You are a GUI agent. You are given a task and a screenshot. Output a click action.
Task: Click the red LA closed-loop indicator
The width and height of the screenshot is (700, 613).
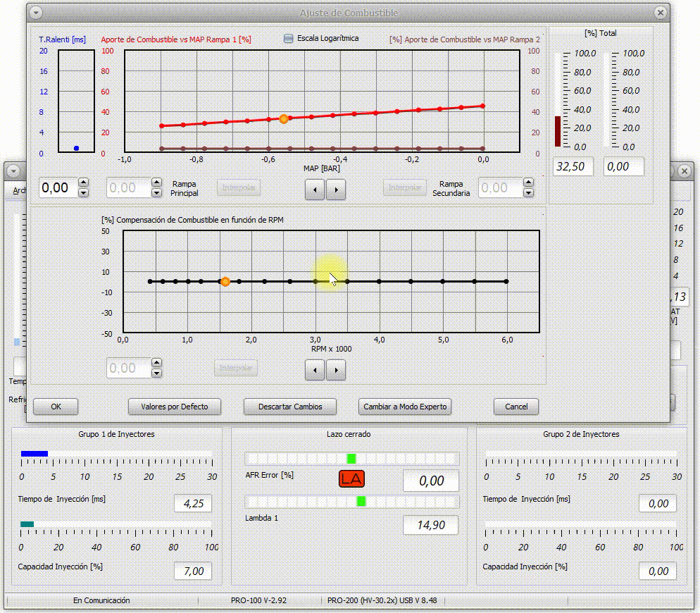click(x=352, y=479)
